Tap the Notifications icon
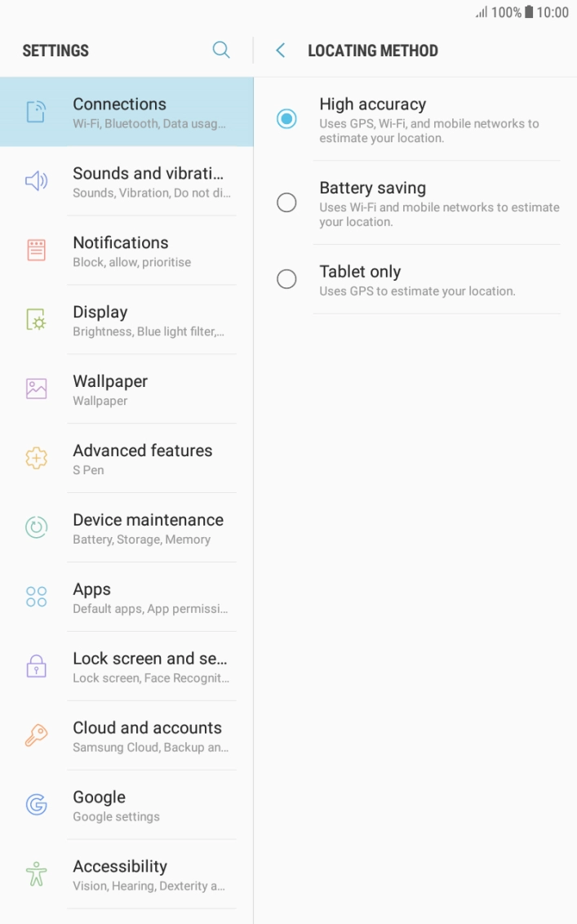The width and height of the screenshot is (577, 924). click(x=37, y=250)
